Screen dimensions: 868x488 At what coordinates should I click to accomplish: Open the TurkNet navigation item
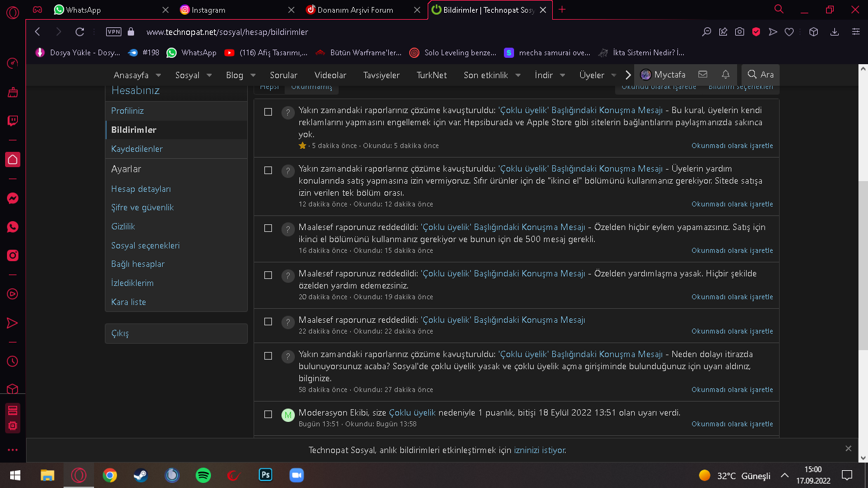point(431,75)
